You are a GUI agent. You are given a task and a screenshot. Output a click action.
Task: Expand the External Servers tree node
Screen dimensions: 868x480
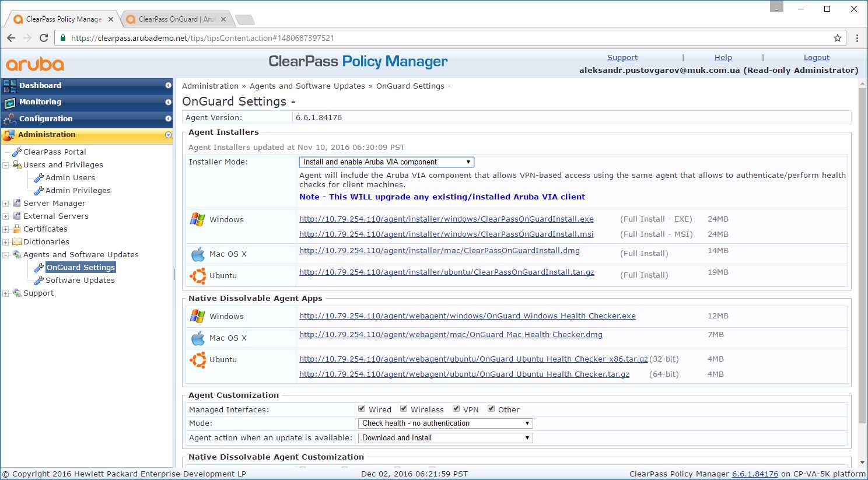[x=6, y=216]
